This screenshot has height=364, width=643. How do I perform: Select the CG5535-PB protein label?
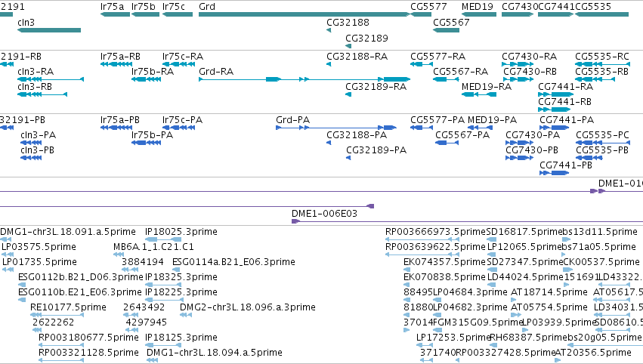click(602, 150)
